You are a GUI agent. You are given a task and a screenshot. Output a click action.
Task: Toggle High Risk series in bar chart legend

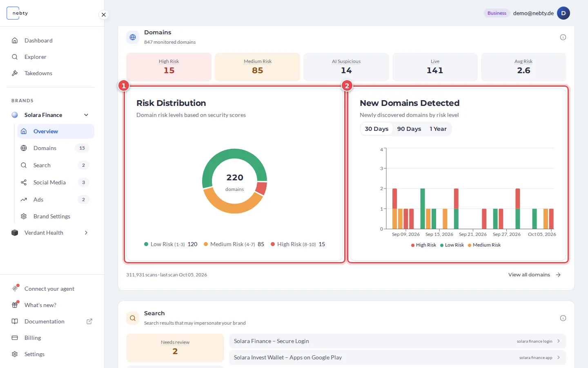point(423,245)
